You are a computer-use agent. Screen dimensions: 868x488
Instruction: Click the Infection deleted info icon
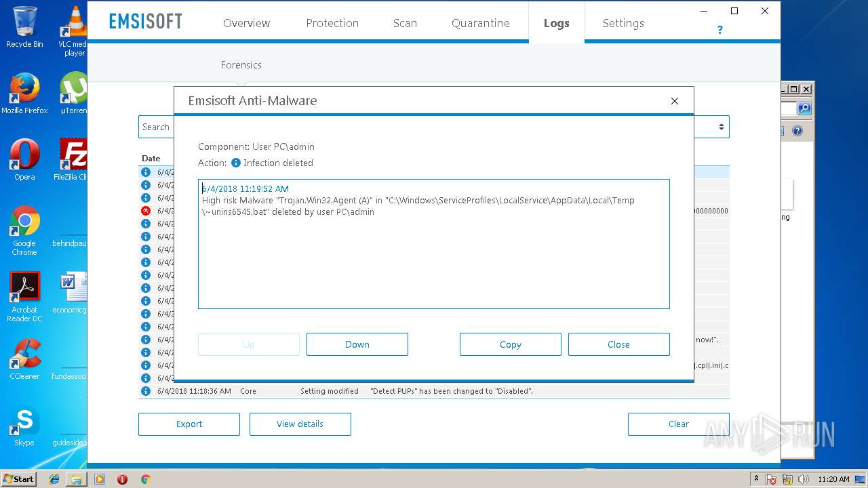(236, 163)
